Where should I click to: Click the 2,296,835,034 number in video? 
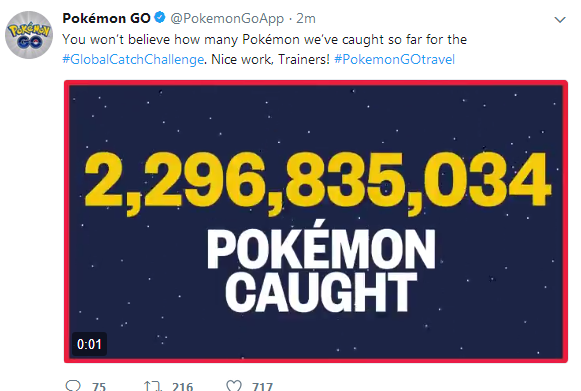318,183
